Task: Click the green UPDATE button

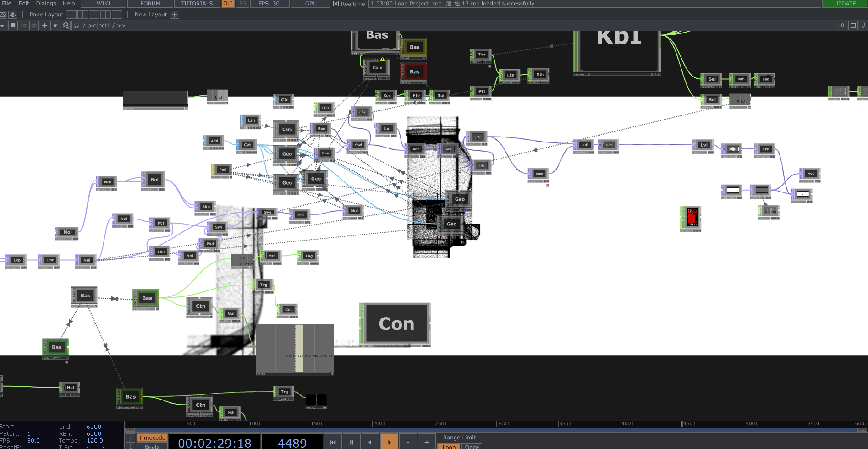Action: click(844, 4)
